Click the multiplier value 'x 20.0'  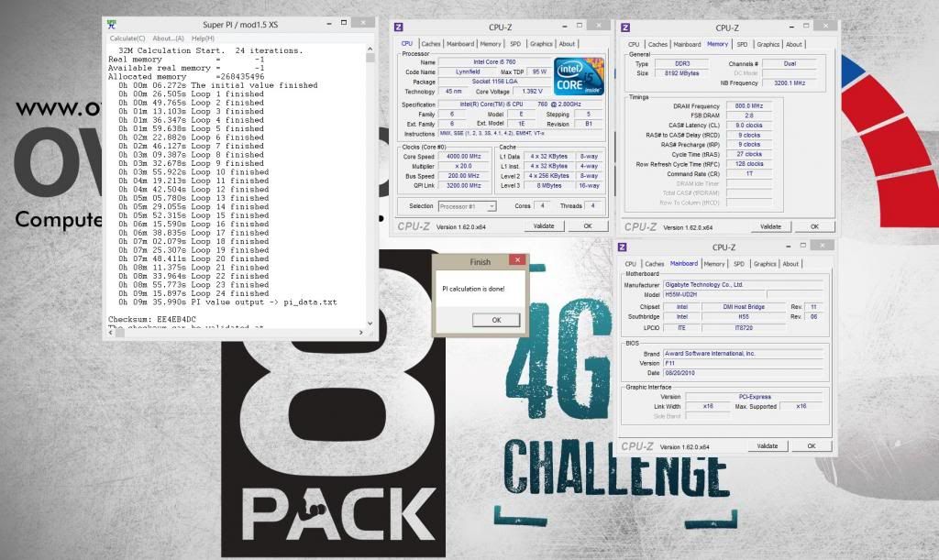click(x=463, y=166)
